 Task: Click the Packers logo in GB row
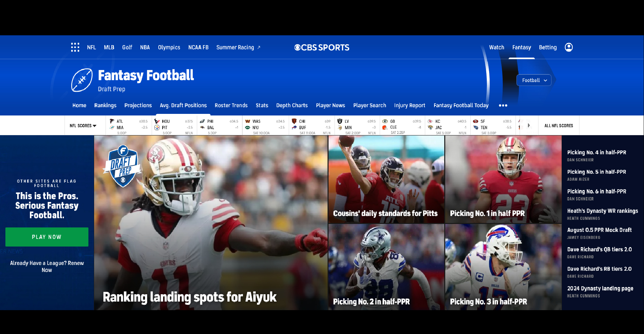coord(385,121)
